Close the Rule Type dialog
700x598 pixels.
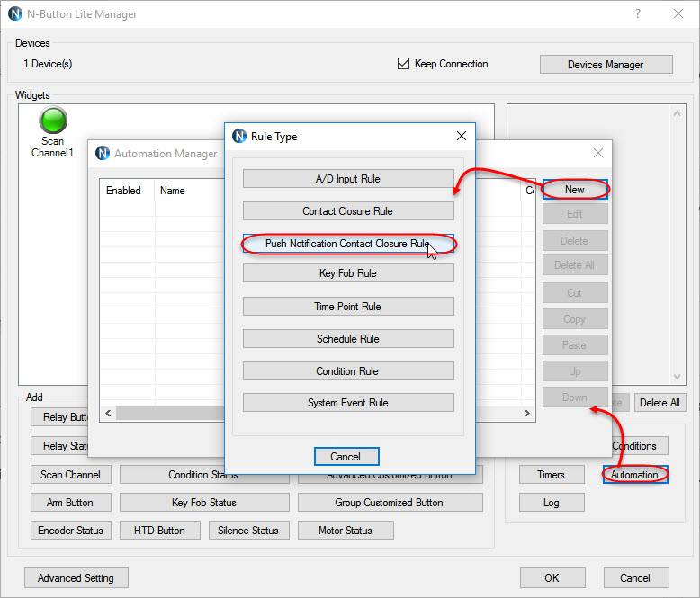[x=462, y=136]
